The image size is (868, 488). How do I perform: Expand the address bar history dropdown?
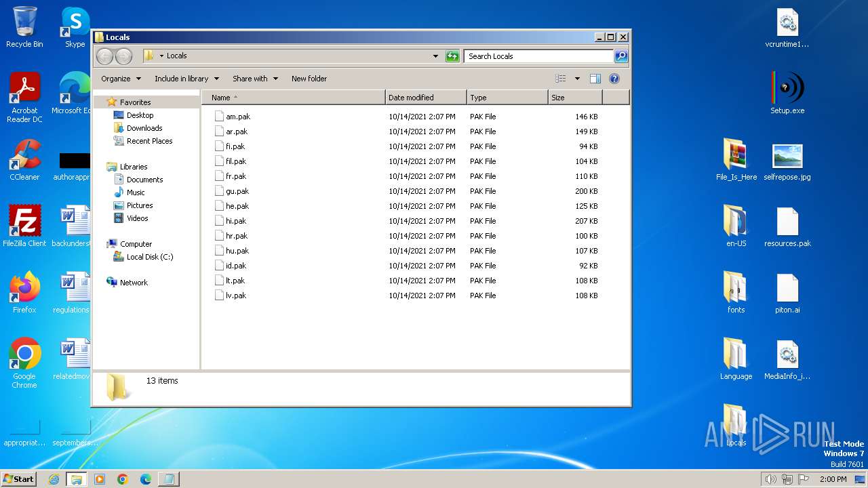tap(435, 56)
